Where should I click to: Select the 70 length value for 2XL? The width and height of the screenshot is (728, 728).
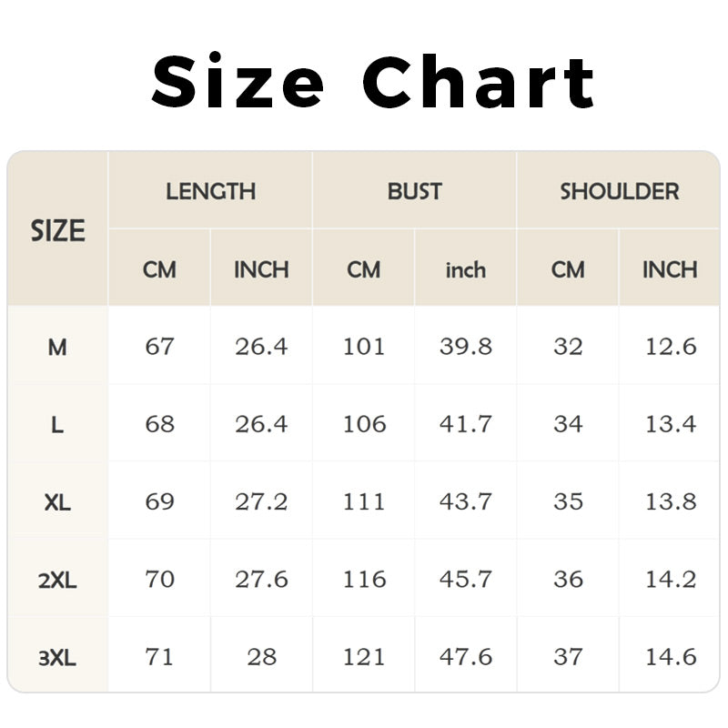point(159,579)
